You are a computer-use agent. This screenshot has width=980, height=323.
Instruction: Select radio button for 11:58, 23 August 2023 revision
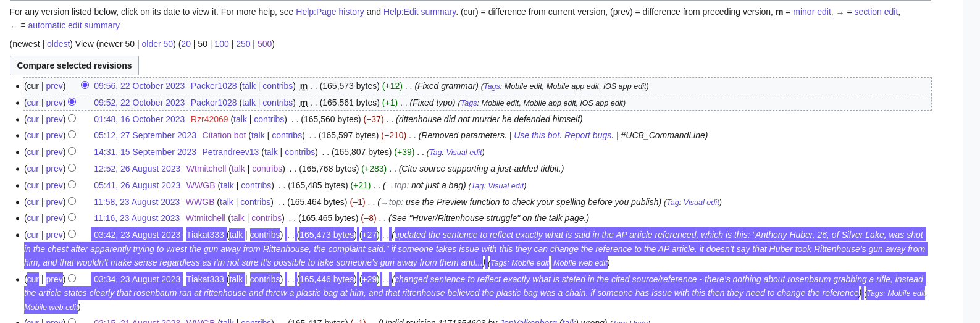72,201
